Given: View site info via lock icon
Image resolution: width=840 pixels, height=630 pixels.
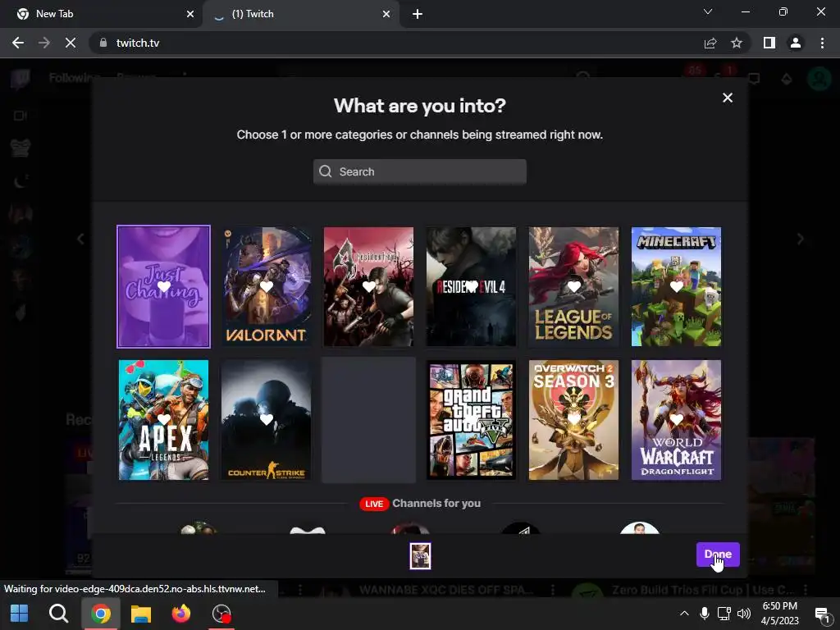Looking at the screenshot, I should 103,43.
